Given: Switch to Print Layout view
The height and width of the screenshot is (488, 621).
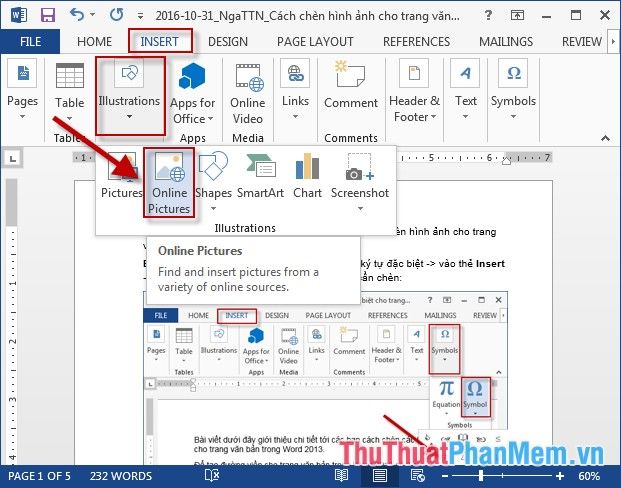Looking at the screenshot, I should (379, 475).
